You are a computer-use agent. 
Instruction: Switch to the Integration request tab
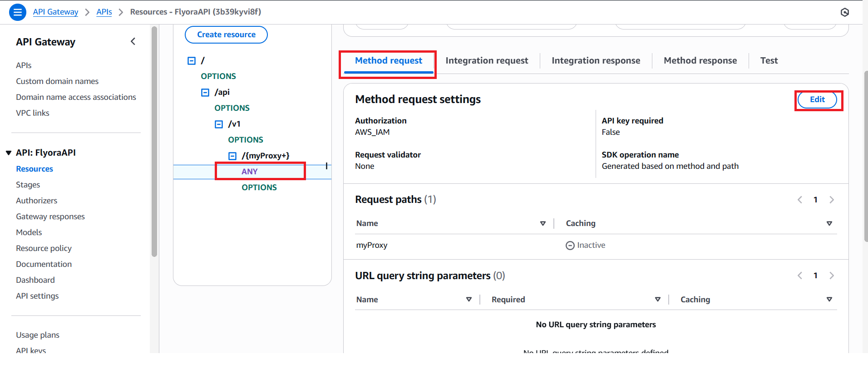click(x=487, y=61)
